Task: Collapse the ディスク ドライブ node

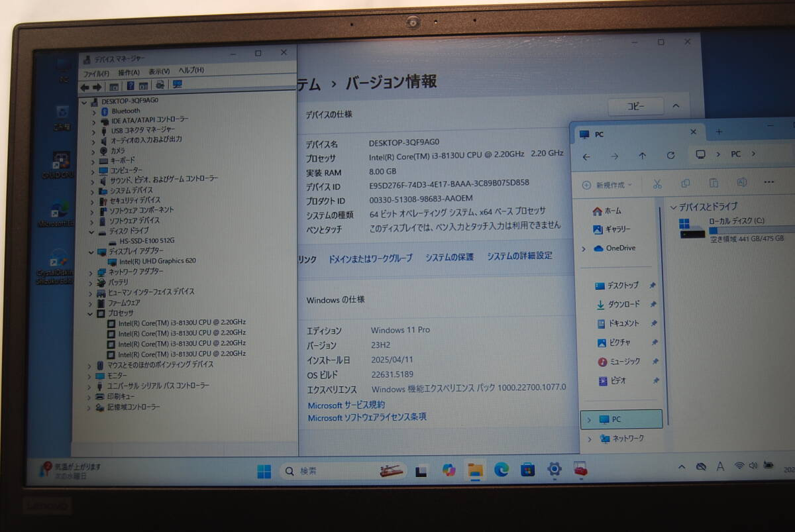Action: (x=91, y=232)
